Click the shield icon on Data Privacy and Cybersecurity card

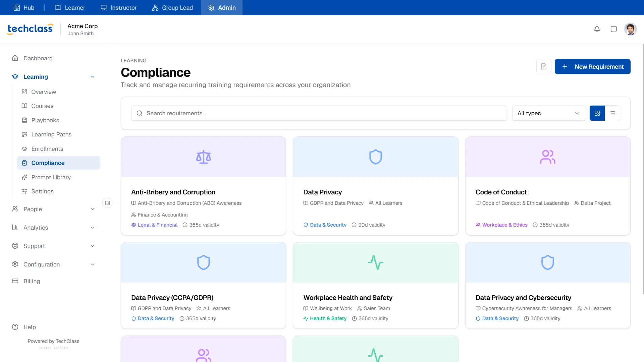pos(548,262)
